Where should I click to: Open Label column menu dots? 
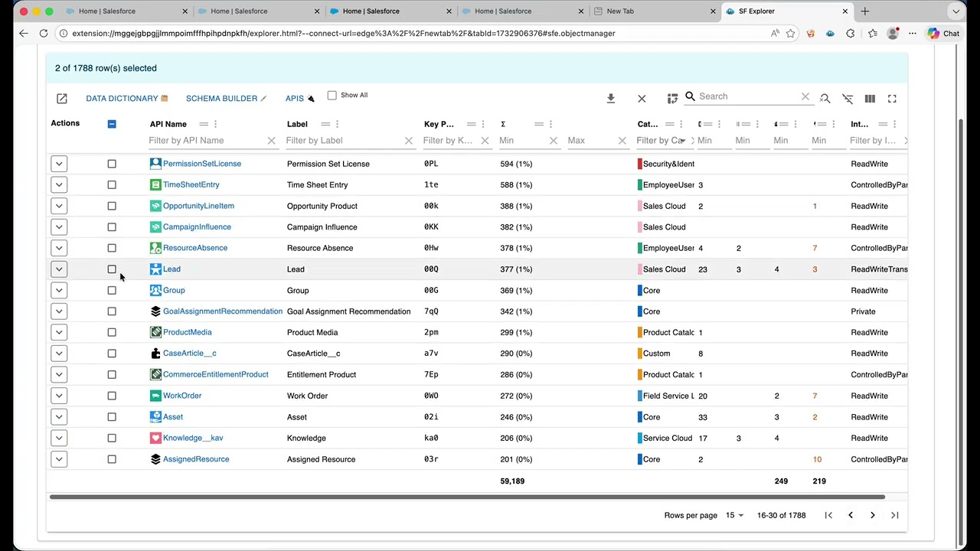point(337,124)
